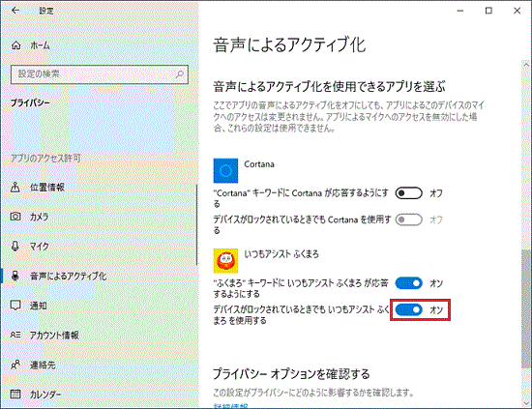Click heading 音声によるアクティブ化を使用できるアプリを選ぶ
This screenshot has height=409, width=532.
(x=329, y=87)
